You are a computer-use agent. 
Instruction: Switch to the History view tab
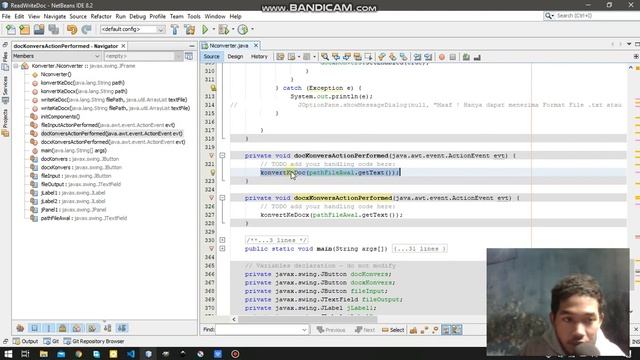(x=259, y=57)
